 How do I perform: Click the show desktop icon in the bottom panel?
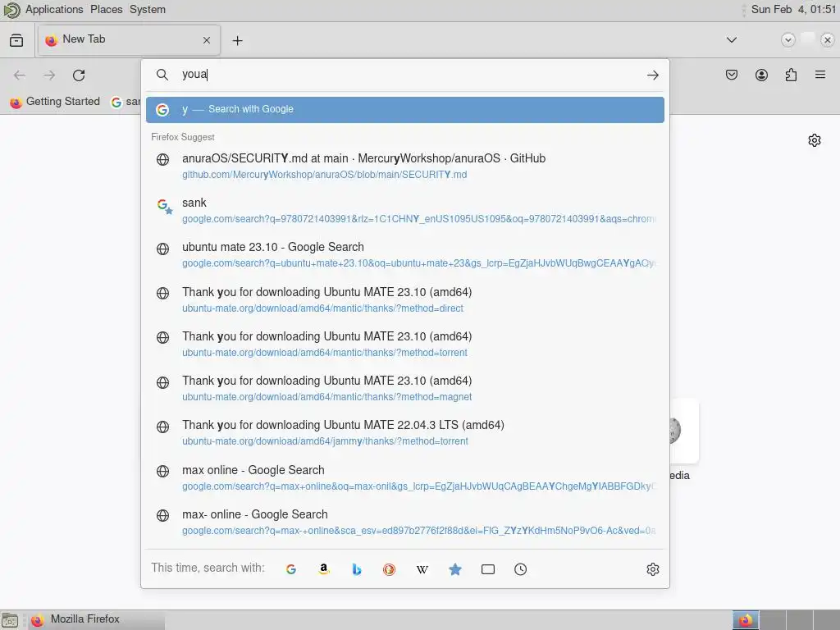click(10, 620)
